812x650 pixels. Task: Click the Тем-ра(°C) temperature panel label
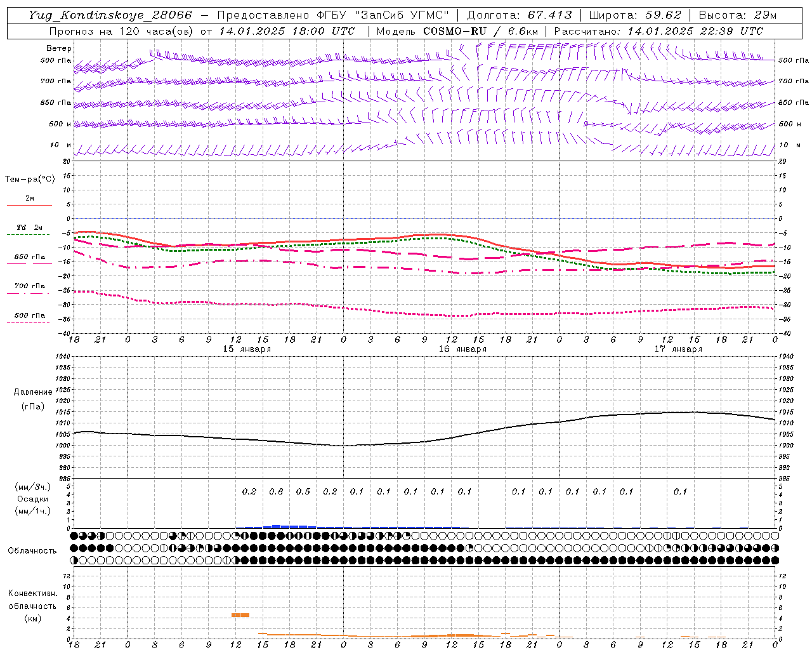click(x=30, y=180)
